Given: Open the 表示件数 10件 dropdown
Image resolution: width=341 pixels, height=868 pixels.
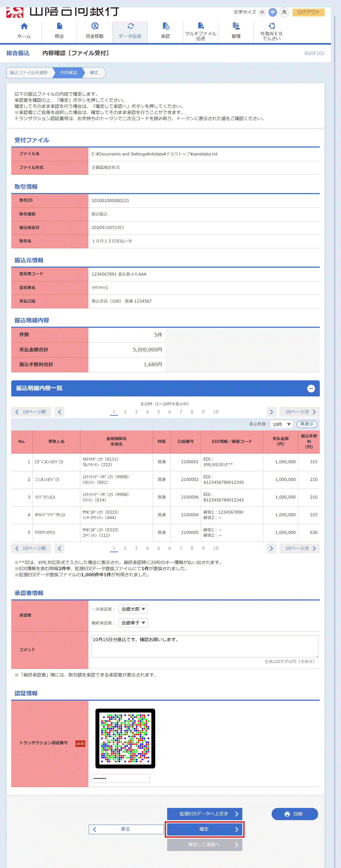Looking at the screenshot, I should pos(282,424).
